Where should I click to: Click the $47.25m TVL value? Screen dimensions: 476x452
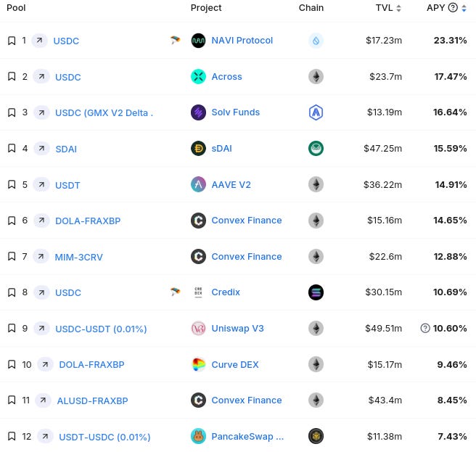click(x=383, y=149)
